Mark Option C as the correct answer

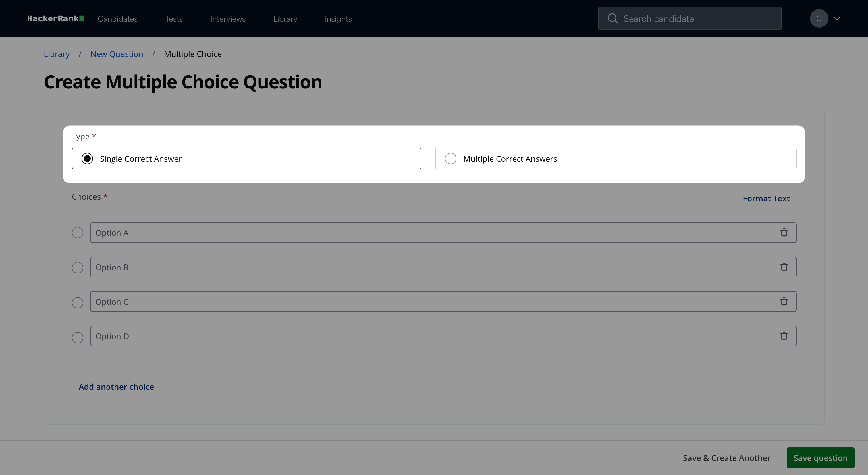78,302
